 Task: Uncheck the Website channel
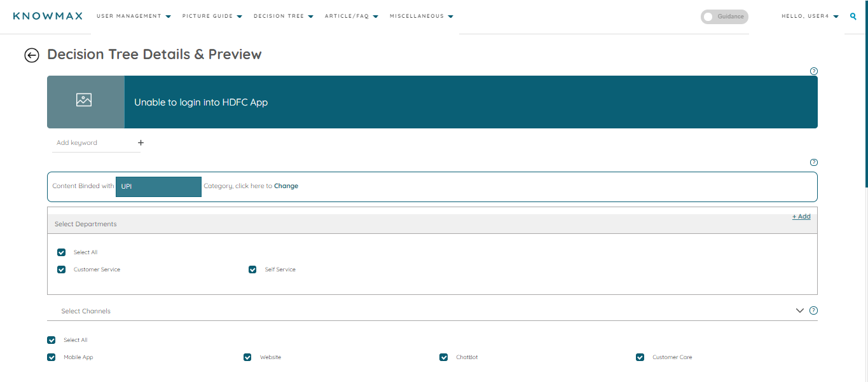click(247, 357)
